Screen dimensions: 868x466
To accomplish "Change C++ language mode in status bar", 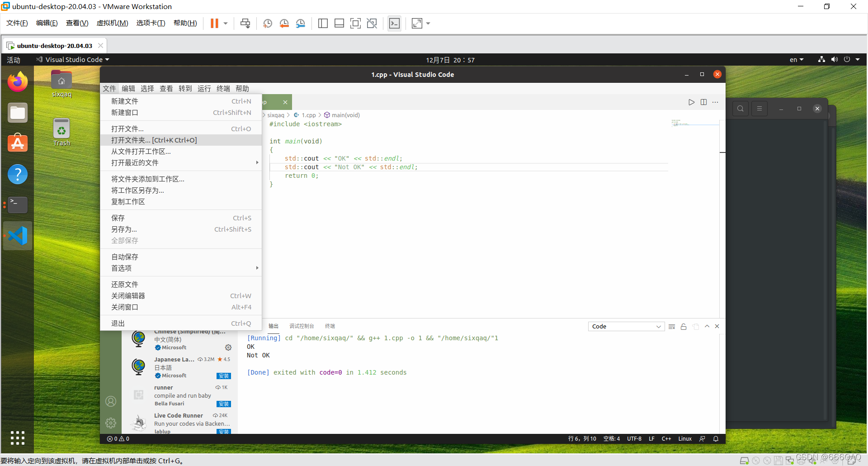I will (x=666, y=439).
